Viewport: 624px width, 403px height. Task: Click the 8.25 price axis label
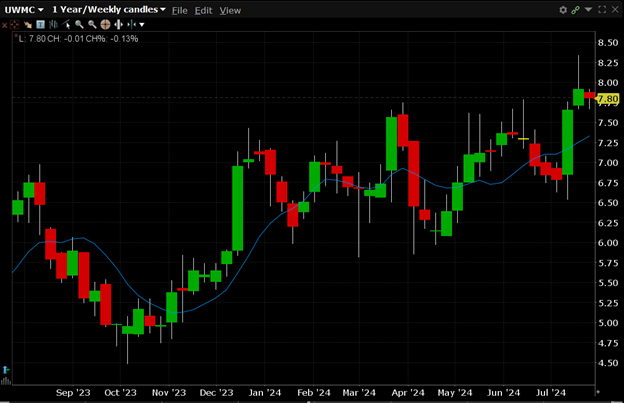tap(608, 62)
